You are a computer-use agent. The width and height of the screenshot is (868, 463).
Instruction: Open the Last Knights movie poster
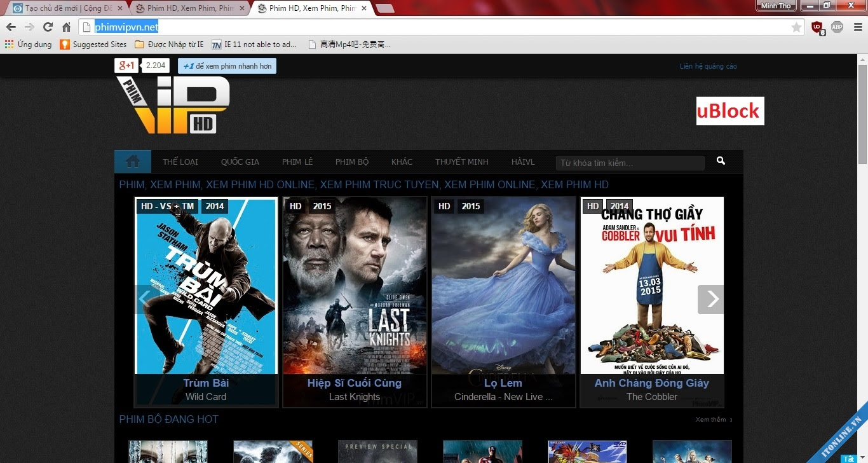(x=355, y=286)
